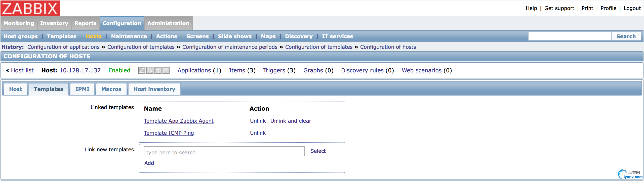Click Select next to template search
The height and width of the screenshot is (181, 644).
click(318, 151)
